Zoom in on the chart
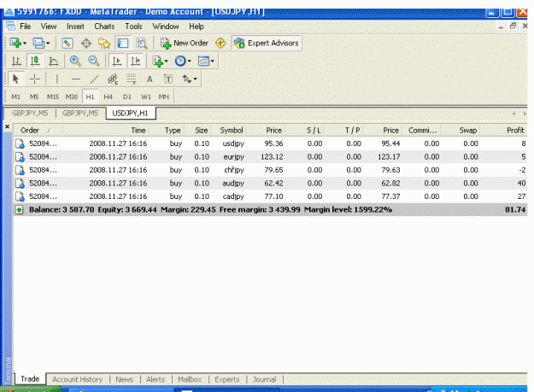The width and height of the screenshot is (534, 392). 75,61
